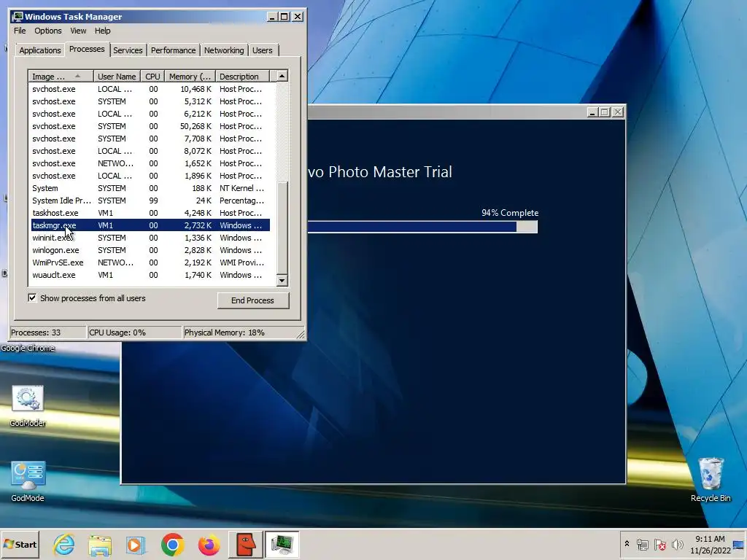Select the taskmgr.exe process row
This screenshot has width=747, height=560.
pos(150,225)
